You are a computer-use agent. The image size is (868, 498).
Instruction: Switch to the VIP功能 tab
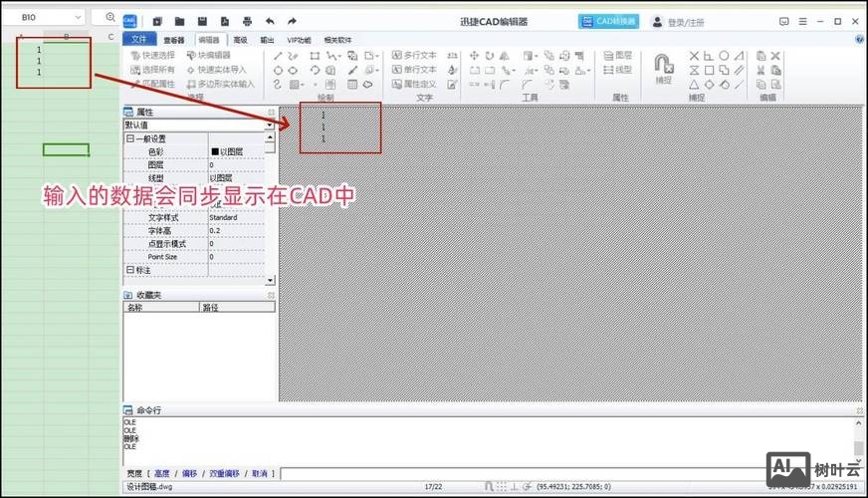(x=299, y=40)
